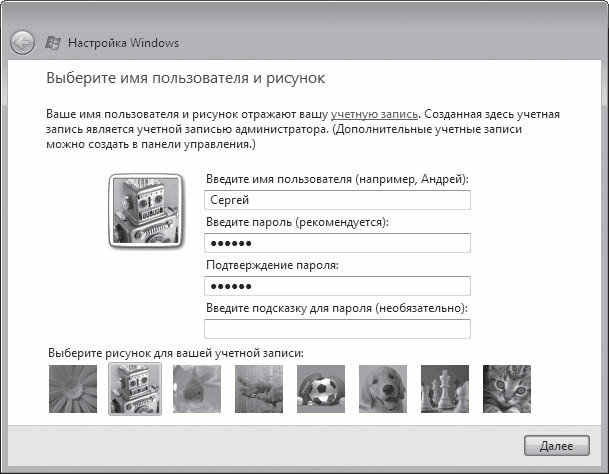Pick the fish account picture
The height and width of the screenshot is (474, 609).
[x=197, y=388]
